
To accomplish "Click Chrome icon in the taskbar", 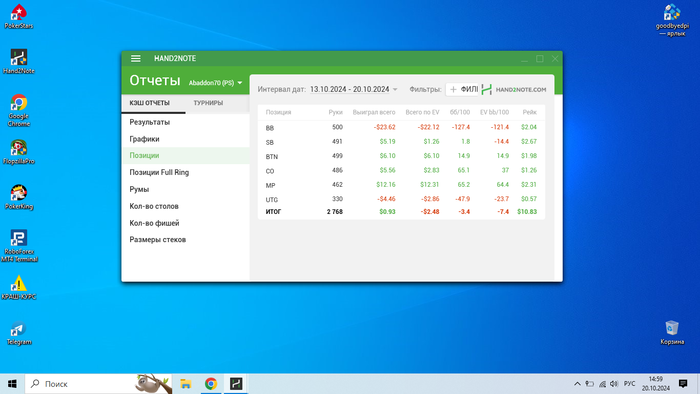I will tap(211, 384).
